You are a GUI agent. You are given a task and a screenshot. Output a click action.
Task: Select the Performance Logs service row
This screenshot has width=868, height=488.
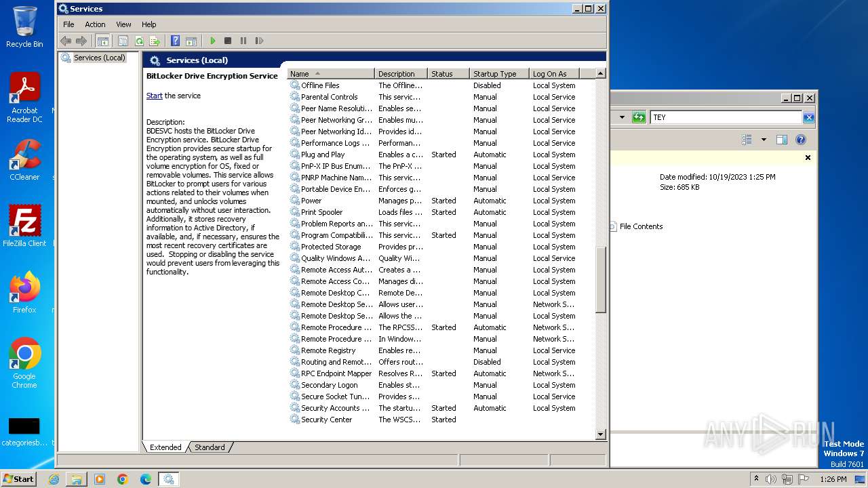pyautogui.click(x=441, y=143)
